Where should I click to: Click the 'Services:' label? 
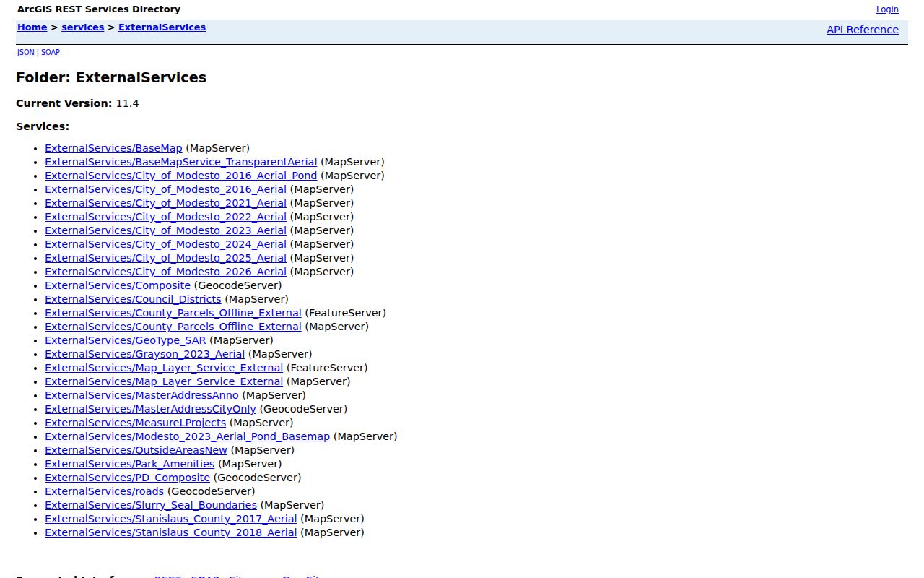pyautogui.click(x=43, y=126)
